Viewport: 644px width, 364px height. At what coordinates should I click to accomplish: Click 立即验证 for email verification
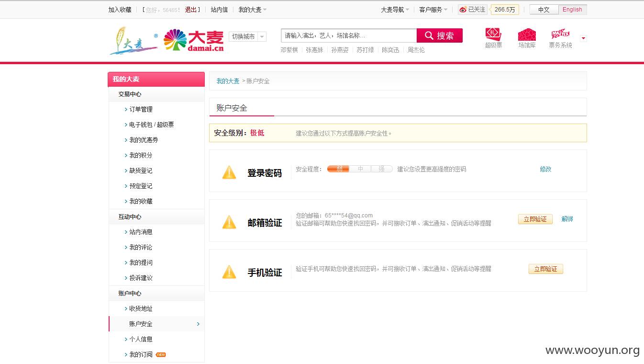535,219
